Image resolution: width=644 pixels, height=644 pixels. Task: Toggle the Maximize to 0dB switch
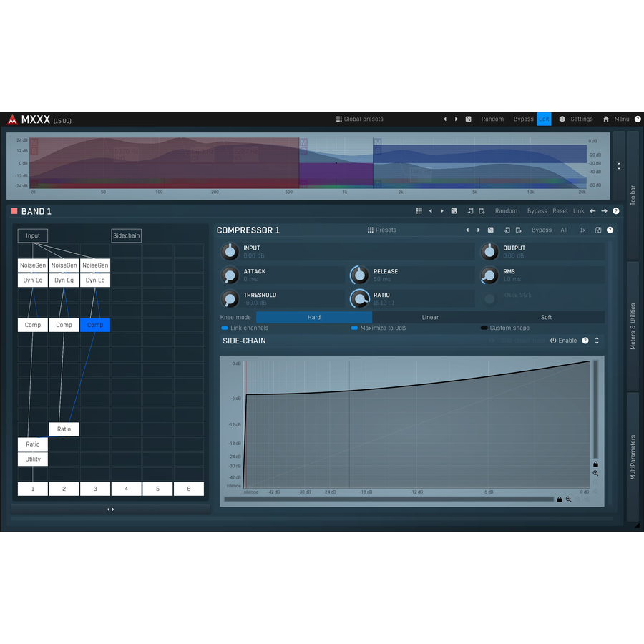pos(354,328)
